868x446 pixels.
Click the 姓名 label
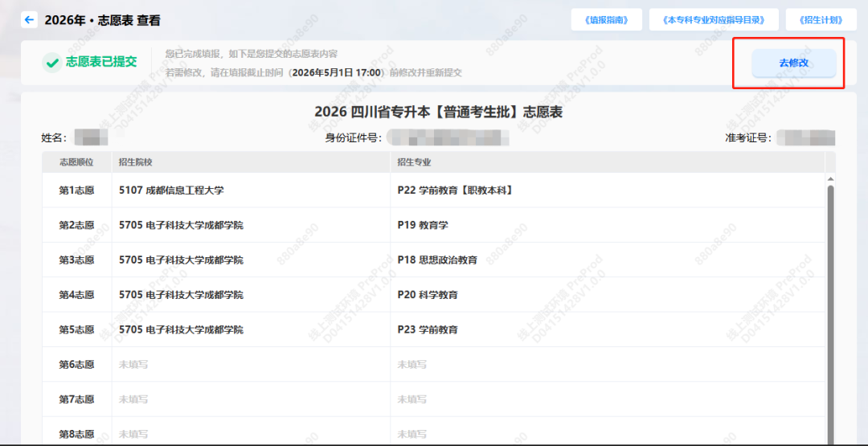tap(54, 137)
